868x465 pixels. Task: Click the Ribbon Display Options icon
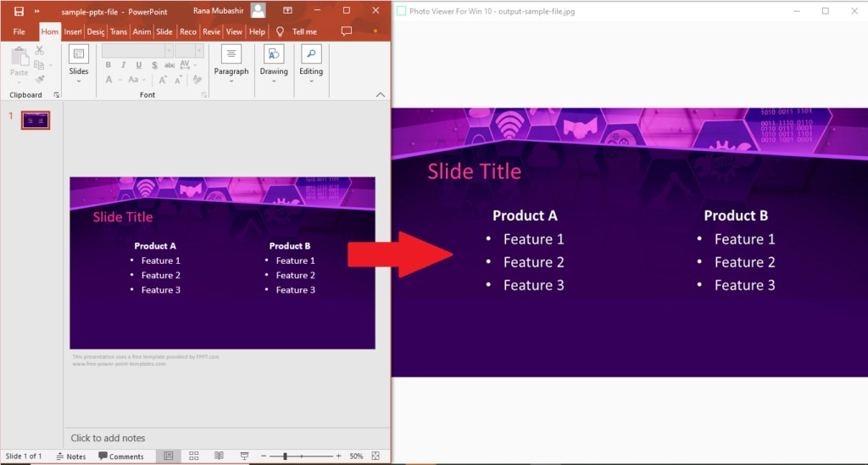[x=287, y=10]
